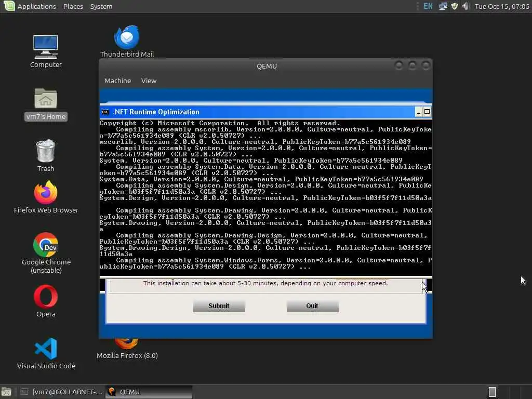Open the QEMU View menu

click(x=149, y=81)
